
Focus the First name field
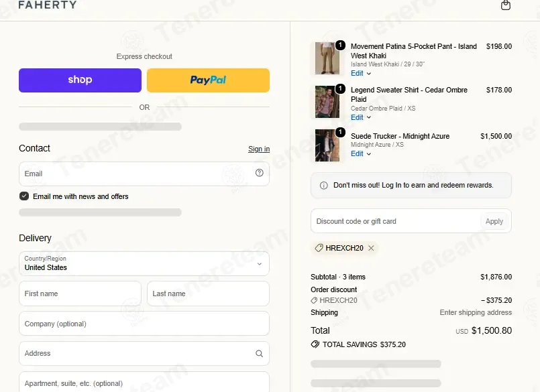coord(80,293)
